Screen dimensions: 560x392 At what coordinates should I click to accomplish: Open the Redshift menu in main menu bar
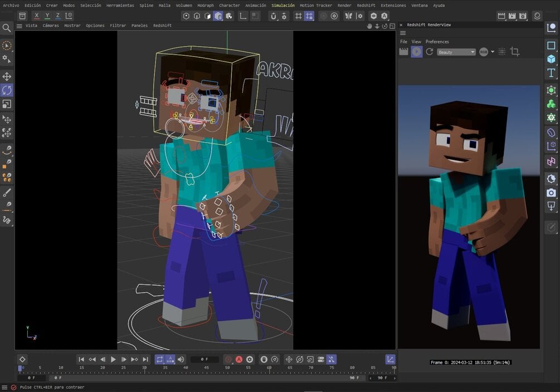click(366, 6)
